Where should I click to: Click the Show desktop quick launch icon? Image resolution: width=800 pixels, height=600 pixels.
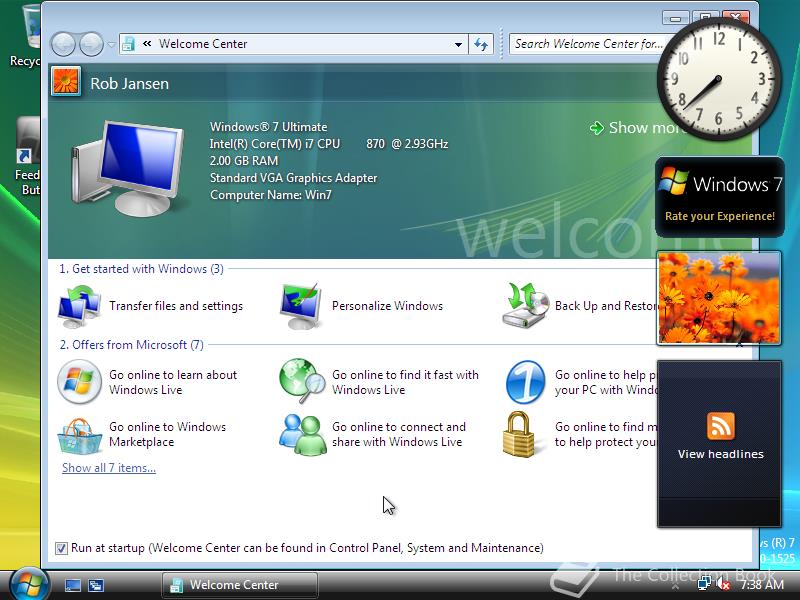(x=72, y=585)
